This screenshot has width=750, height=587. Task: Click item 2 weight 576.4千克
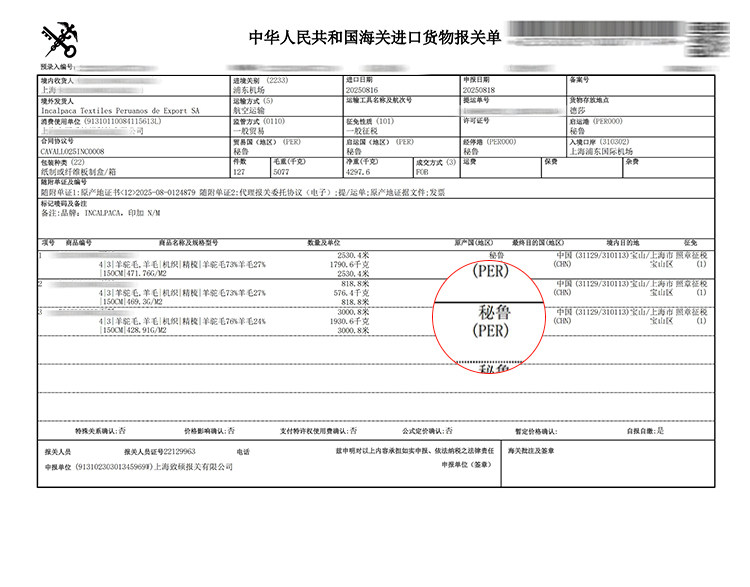coord(351,293)
